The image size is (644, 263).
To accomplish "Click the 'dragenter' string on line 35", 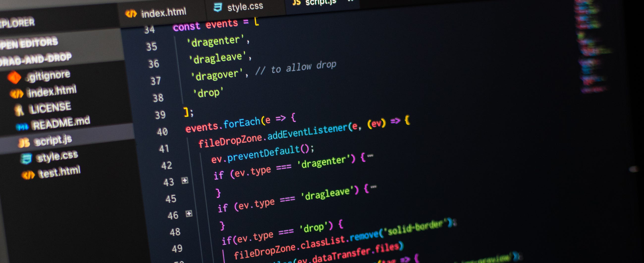I will (x=215, y=41).
